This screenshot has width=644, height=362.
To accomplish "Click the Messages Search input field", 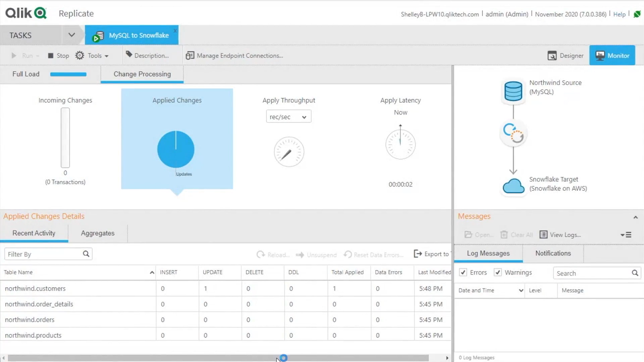I will coord(592,273).
